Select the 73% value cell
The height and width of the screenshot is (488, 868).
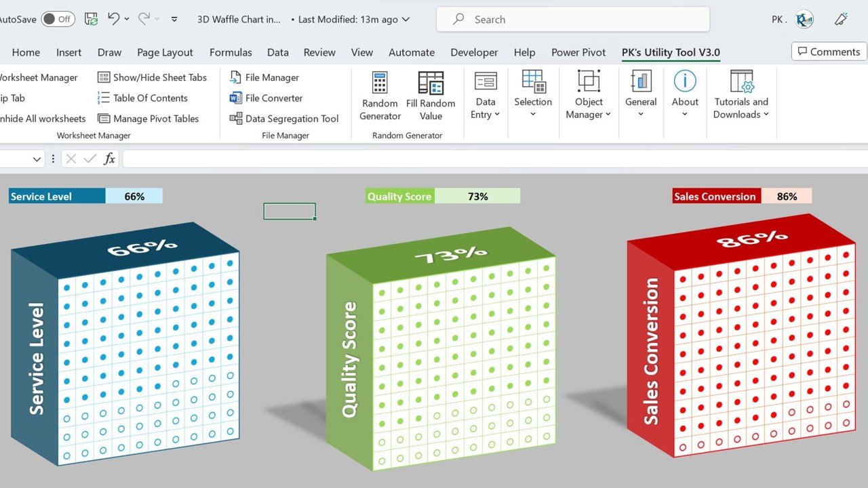pyautogui.click(x=477, y=197)
